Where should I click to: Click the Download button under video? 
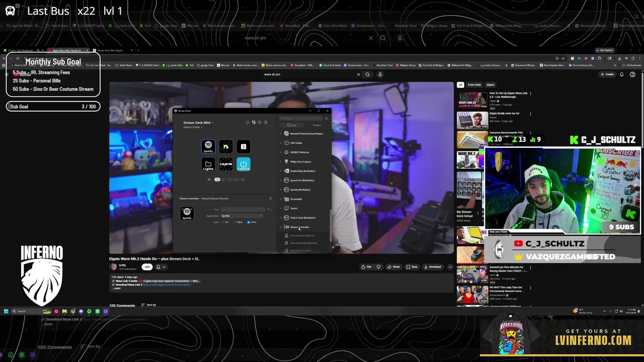(433, 267)
